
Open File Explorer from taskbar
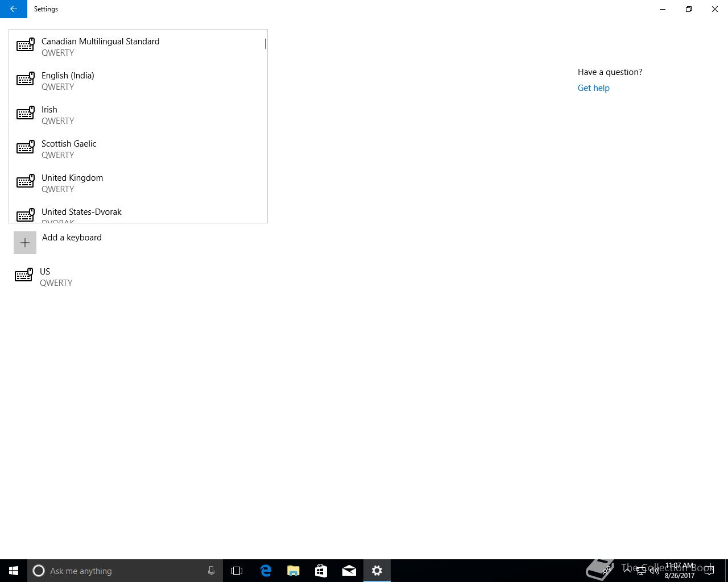pos(293,571)
